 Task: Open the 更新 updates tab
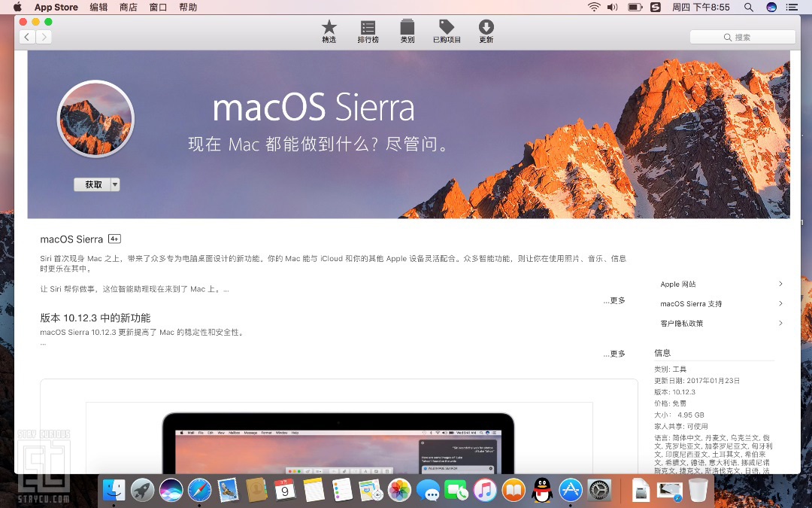[x=486, y=31]
